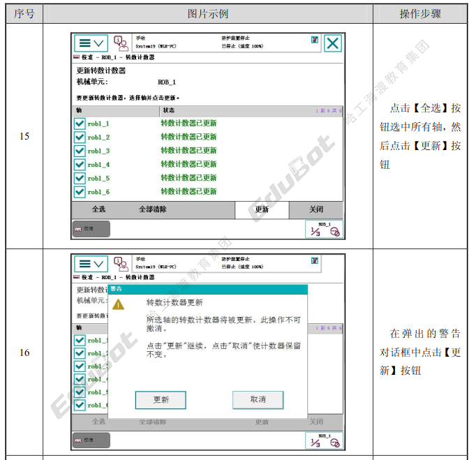
Task: Toggle the rob1_3 checkbox in step 15
Action: pyautogui.click(x=80, y=151)
